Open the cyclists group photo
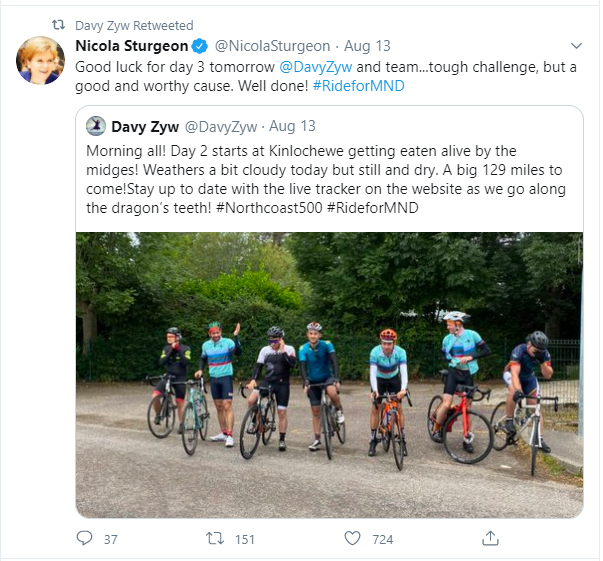Image resolution: width=603 pixels, height=561 pixels. 329,374
